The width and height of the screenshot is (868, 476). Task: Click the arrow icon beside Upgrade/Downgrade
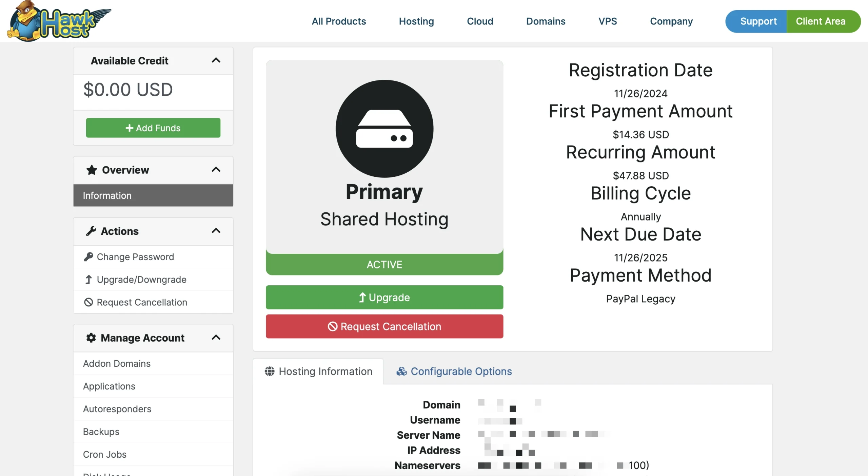88,280
